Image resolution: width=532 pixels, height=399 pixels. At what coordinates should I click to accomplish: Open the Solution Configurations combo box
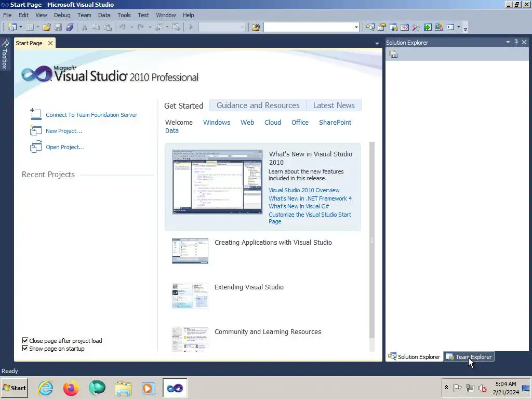tap(221, 27)
